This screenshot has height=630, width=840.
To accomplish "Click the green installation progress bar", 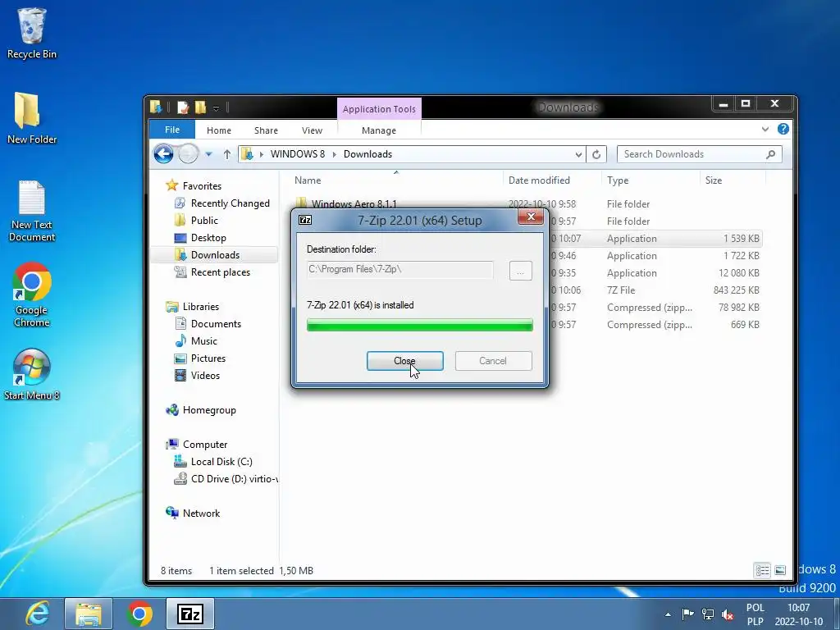I will (419, 325).
